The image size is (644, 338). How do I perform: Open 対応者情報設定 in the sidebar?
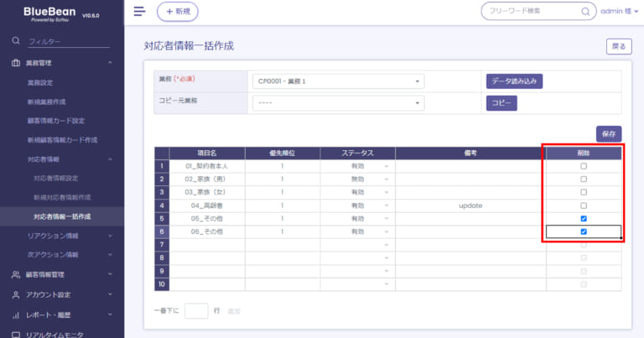67,178
